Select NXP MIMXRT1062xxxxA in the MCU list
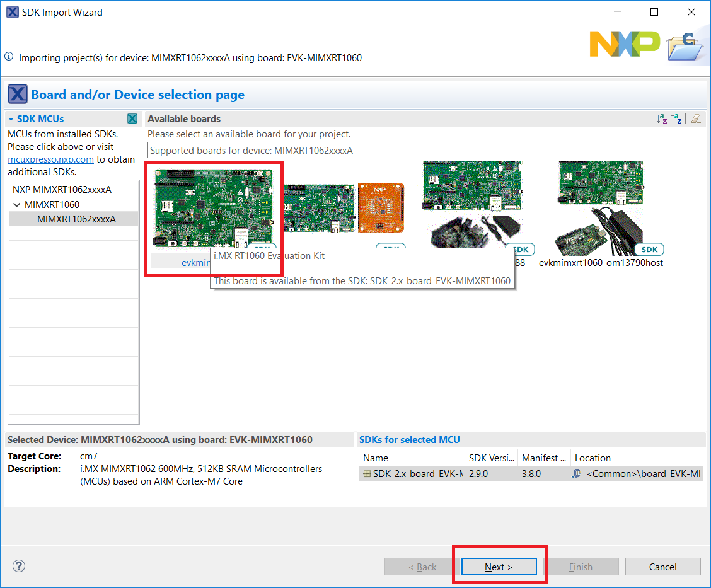This screenshot has width=711, height=588. (62, 189)
